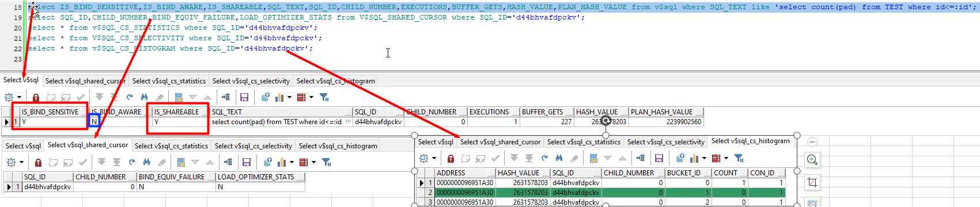The width and height of the screenshot is (980, 207).
Task: Open red grid dropdown arrow in histogram panel
Action: tap(726, 158)
